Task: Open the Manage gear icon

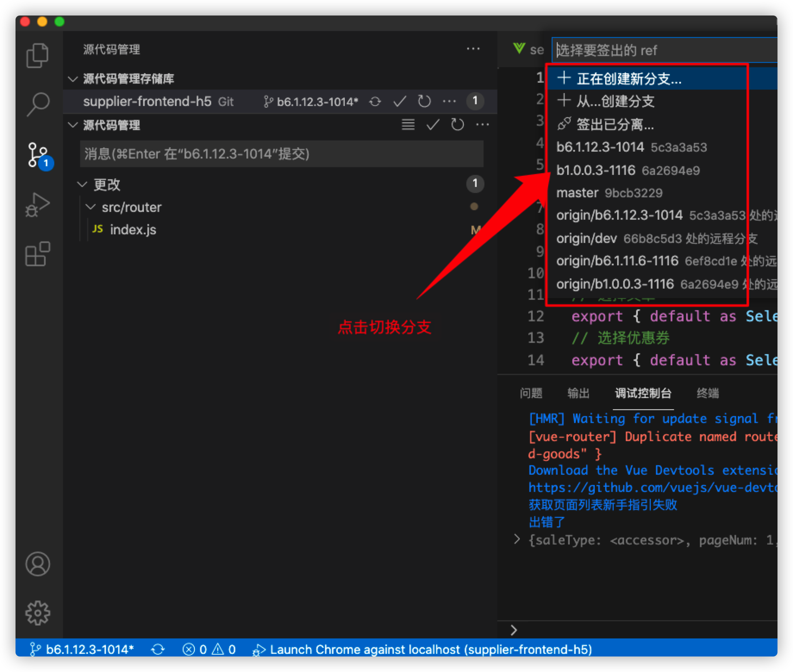Action: point(38,613)
